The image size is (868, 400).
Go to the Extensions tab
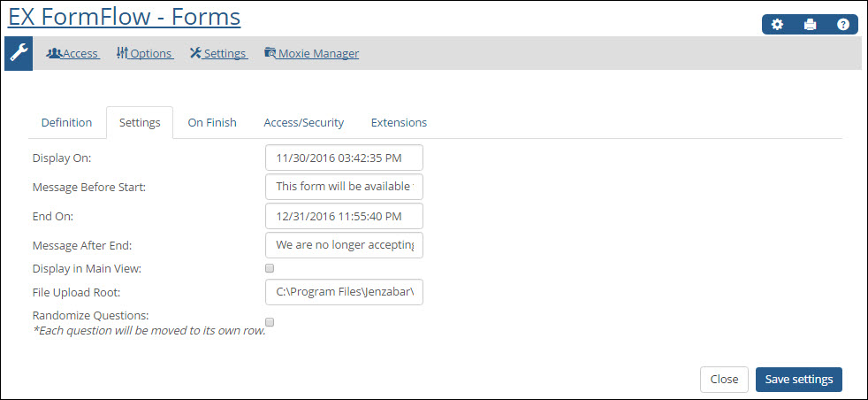[x=399, y=122]
